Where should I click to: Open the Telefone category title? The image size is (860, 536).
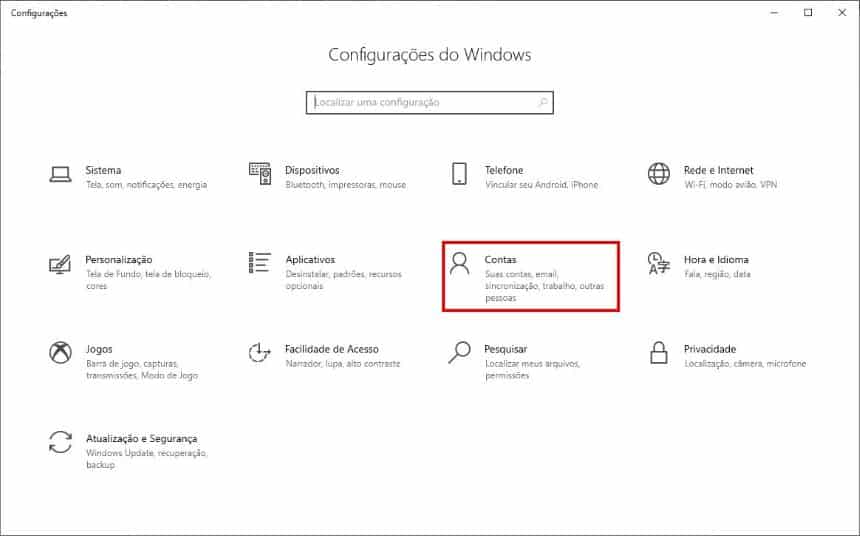(504, 170)
